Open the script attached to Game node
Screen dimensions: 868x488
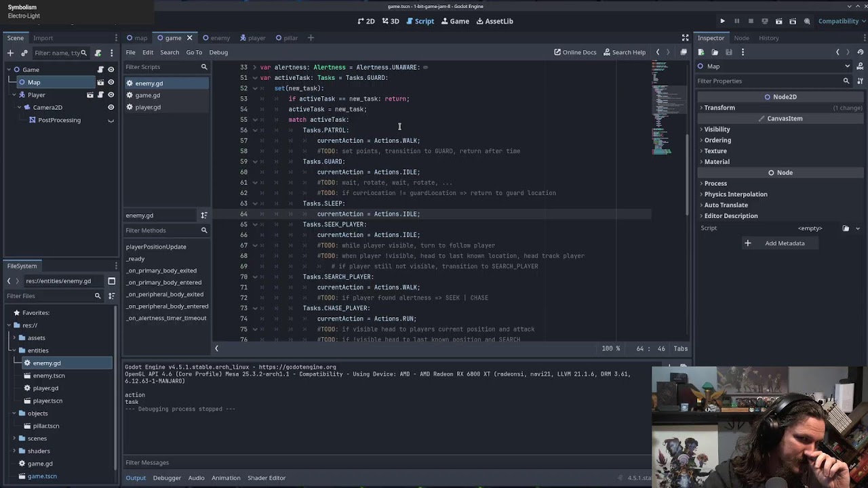click(100, 70)
